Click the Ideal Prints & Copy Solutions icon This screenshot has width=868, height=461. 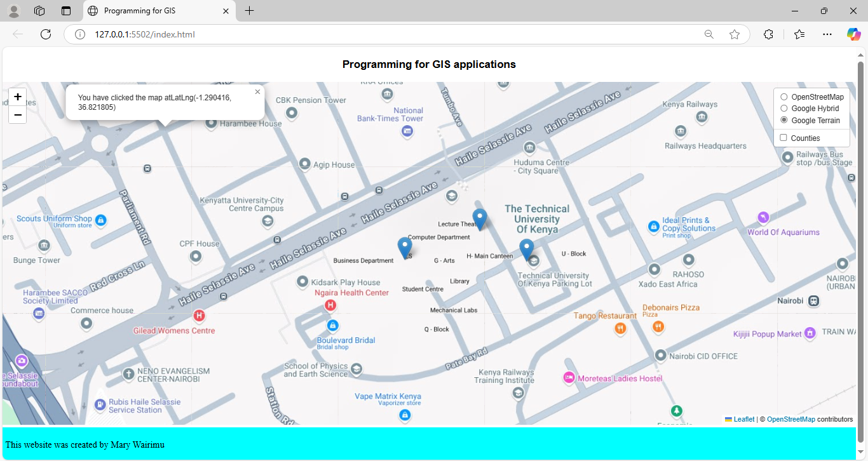(653, 226)
